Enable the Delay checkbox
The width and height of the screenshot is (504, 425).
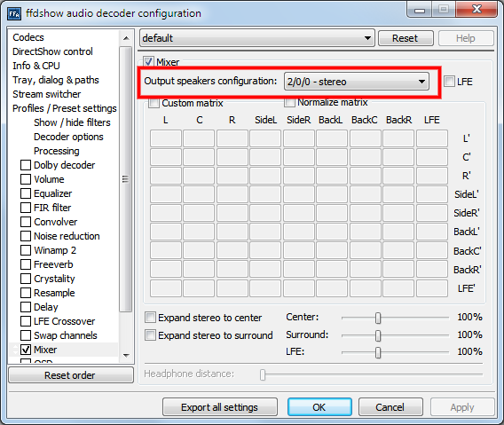pos(26,307)
